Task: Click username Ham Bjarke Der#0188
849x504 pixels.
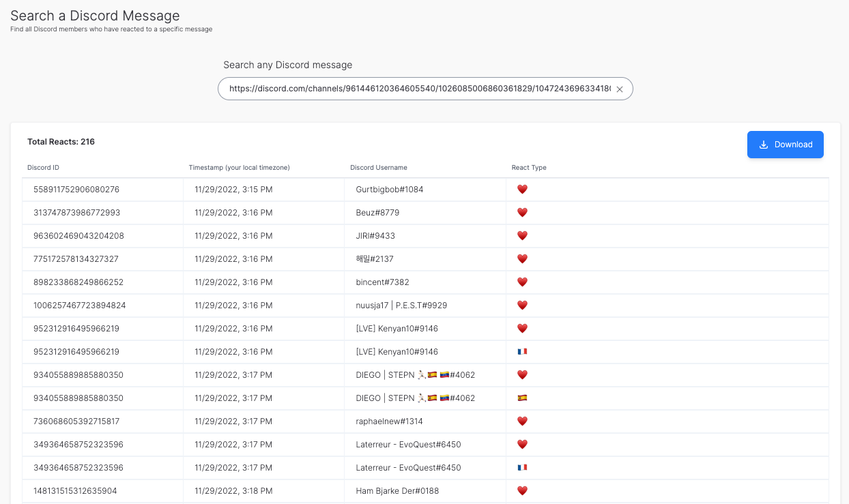Action: pos(397,491)
